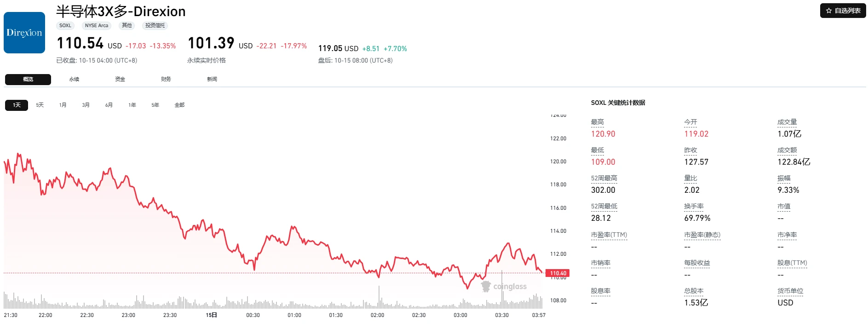Display 全部 full history range
Viewport: 868px width, 328px height.
tap(179, 105)
